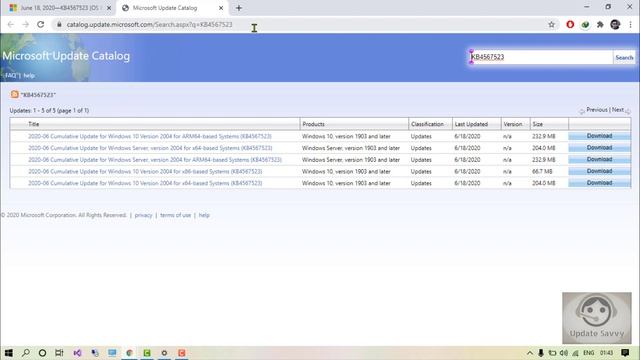Viewport: 640px width, 360px height.
Task: Click the browser forward arrow
Action: pos(25,24)
